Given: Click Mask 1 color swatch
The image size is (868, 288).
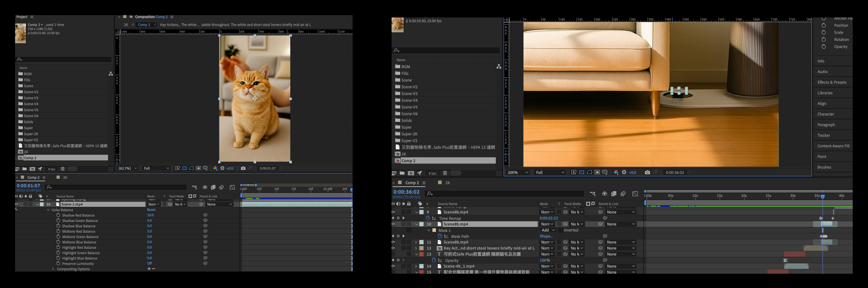Looking at the screenshot, I should 434,230.
